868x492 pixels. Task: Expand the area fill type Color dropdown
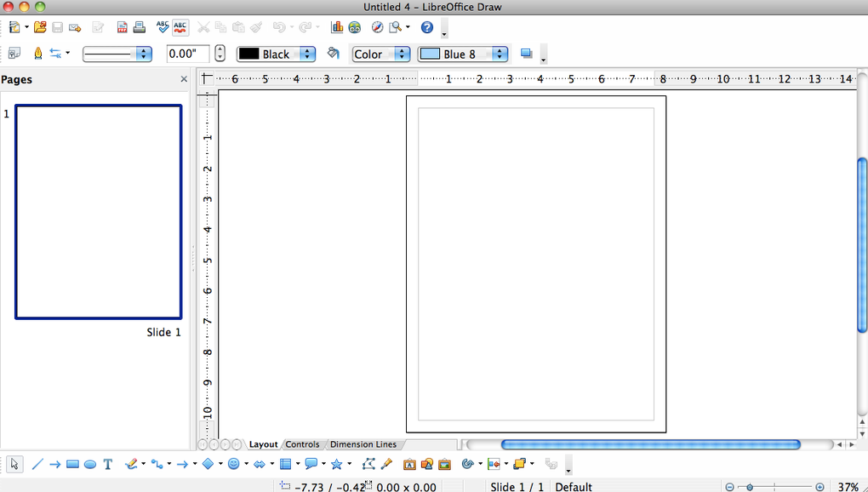pos(403,54)
